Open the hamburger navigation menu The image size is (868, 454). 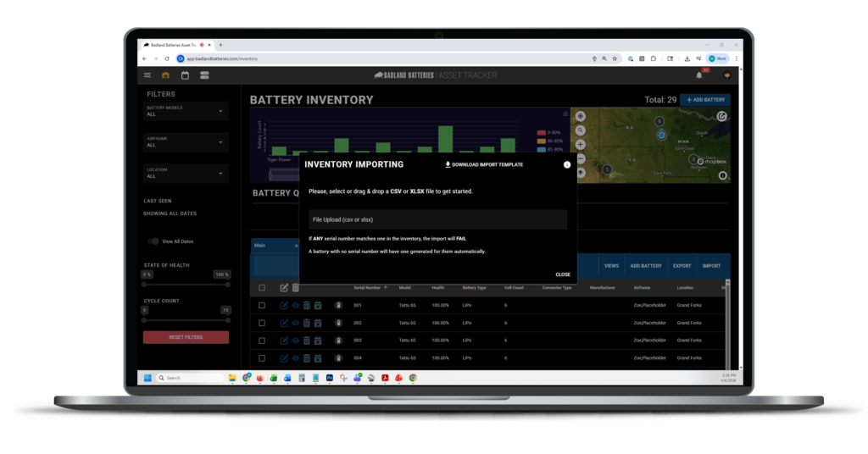tap(147, 75)
